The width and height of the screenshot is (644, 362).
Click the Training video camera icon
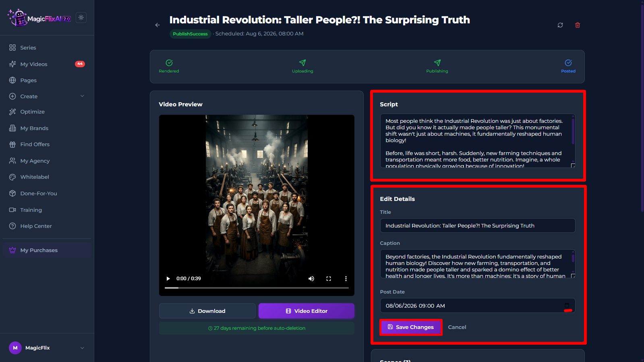click(12, 210)
